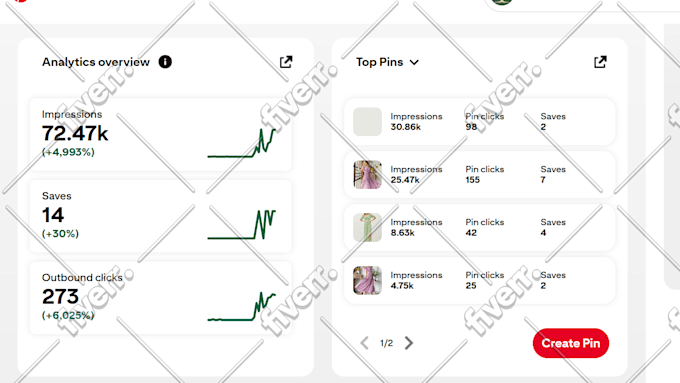Expand the Top Pins dropdown chevron
This screenshot has height=383, width=680.
414,62
